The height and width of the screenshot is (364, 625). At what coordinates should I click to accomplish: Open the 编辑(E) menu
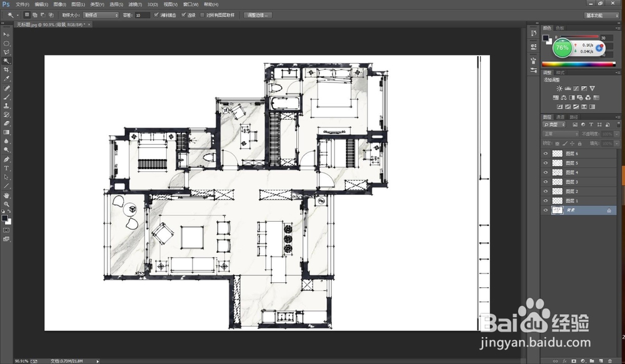pyautogui.click(x=41, y=4)
